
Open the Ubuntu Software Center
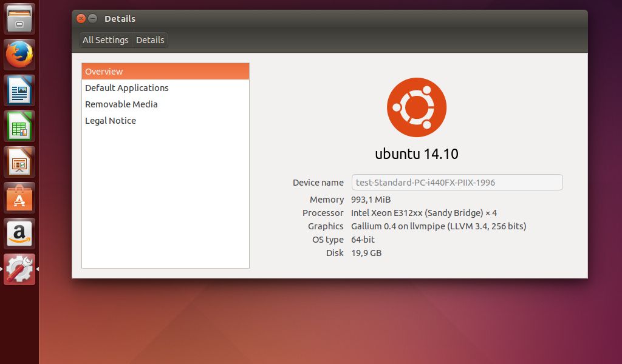19,197
